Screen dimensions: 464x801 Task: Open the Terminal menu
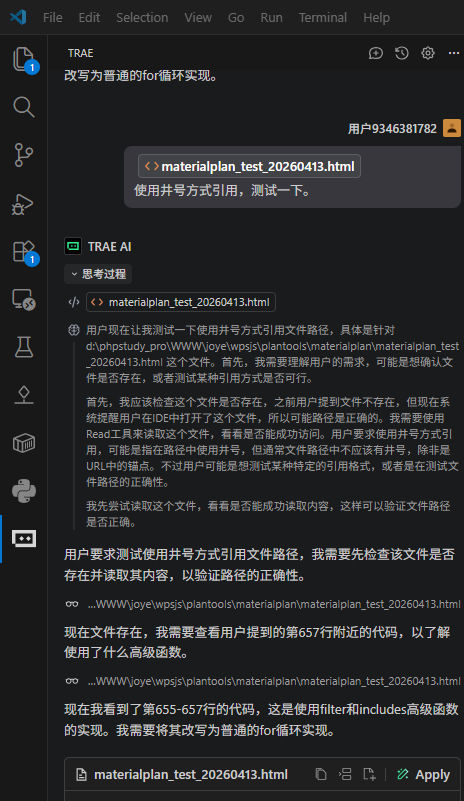tap(322, 17)
